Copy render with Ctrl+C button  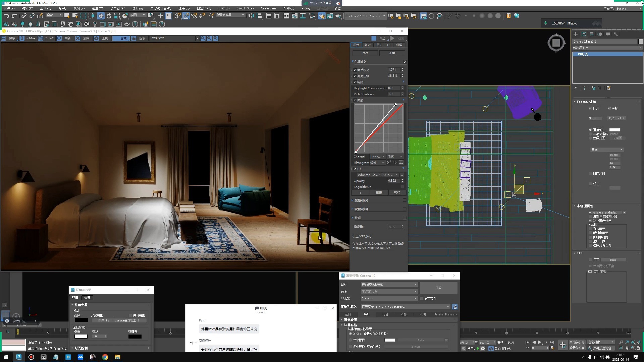[x=46, y=38]
